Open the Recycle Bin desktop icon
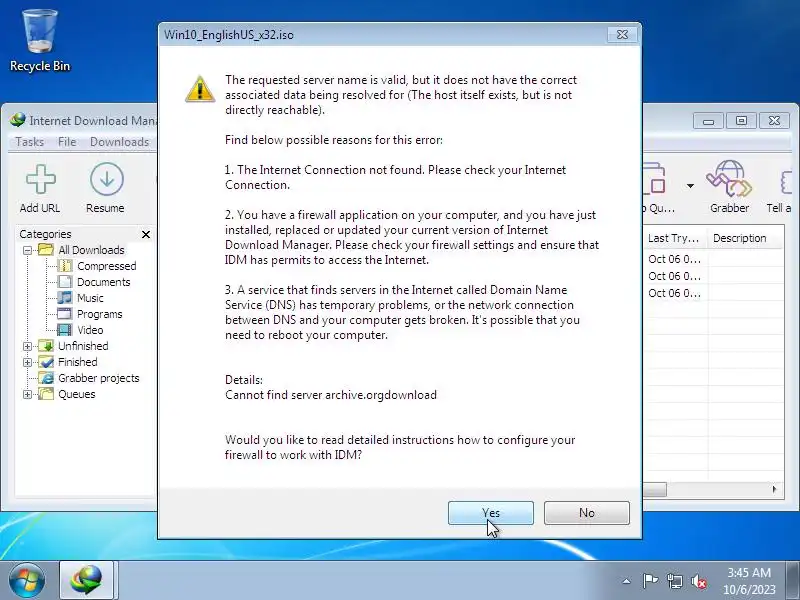The image size is (800, 600). 40,40
